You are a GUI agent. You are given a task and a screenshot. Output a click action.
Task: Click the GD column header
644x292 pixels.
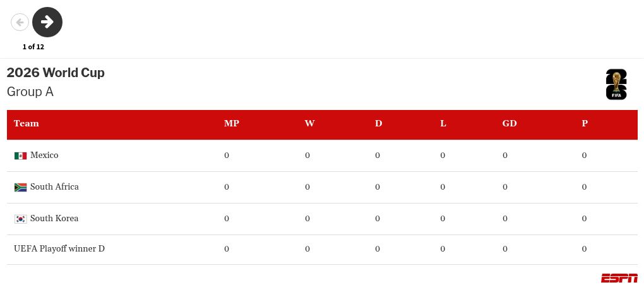(x=509, y=123)
